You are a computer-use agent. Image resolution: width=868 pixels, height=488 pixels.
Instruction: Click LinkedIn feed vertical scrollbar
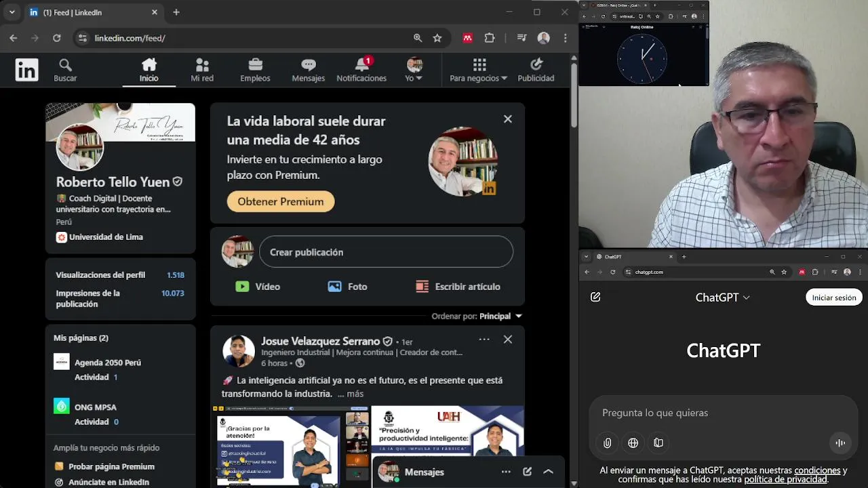pyautogui.click(x=574, y=95)
